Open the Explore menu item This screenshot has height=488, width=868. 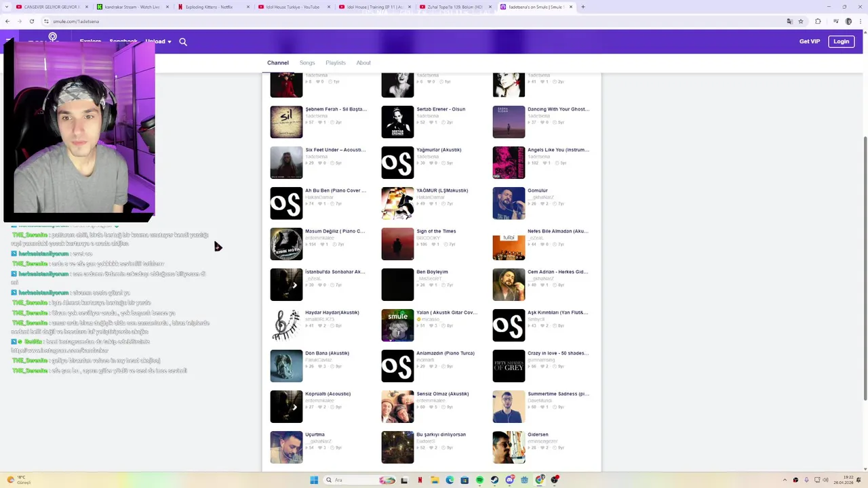90,41
